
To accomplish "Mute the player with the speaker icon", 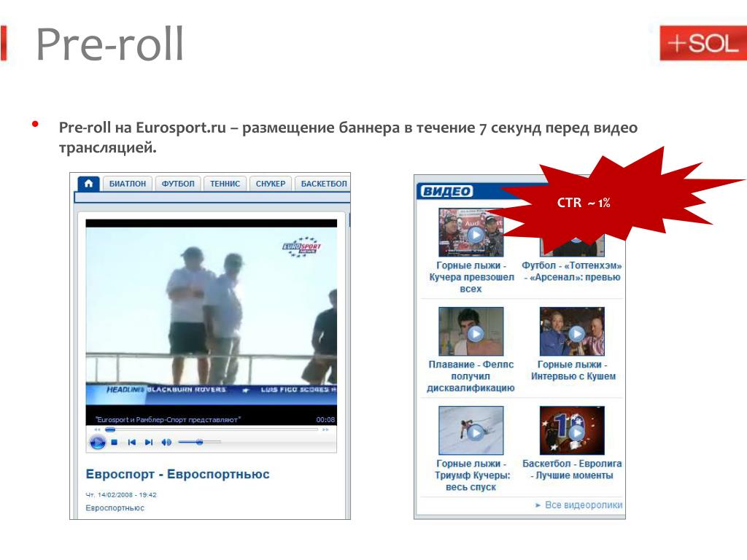I will [x=166, y=443].
